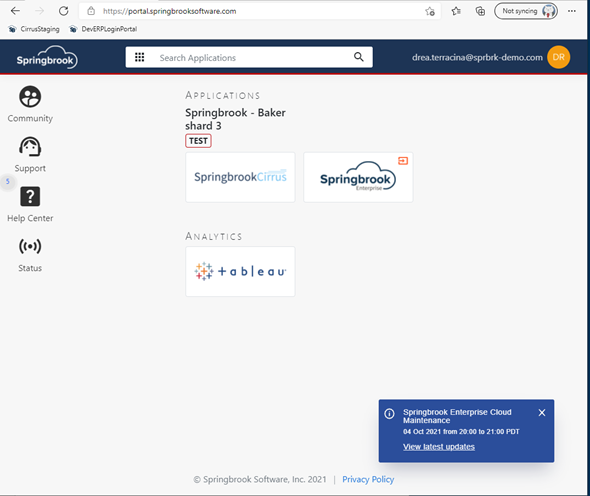This screenshot has width=590, height=496.
Task: Open the Community sidebar icon
Action: pyautogui.click(x=30, y=97)
